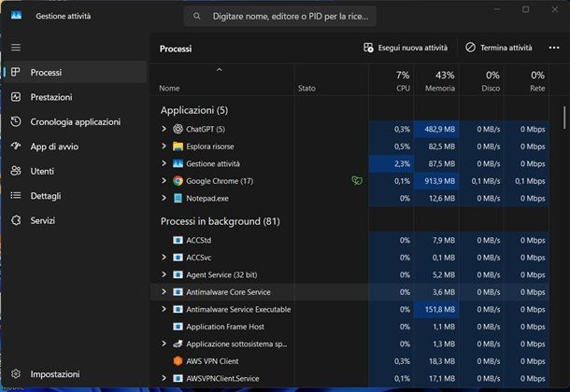570x392 pixels.
Task: Expand the Google Chrome (17) group
Action: tap(164, 180)
